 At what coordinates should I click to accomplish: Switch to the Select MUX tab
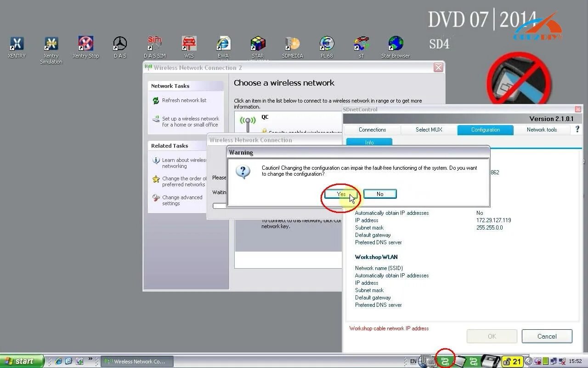pyautogui.click(x=429, y=130)
